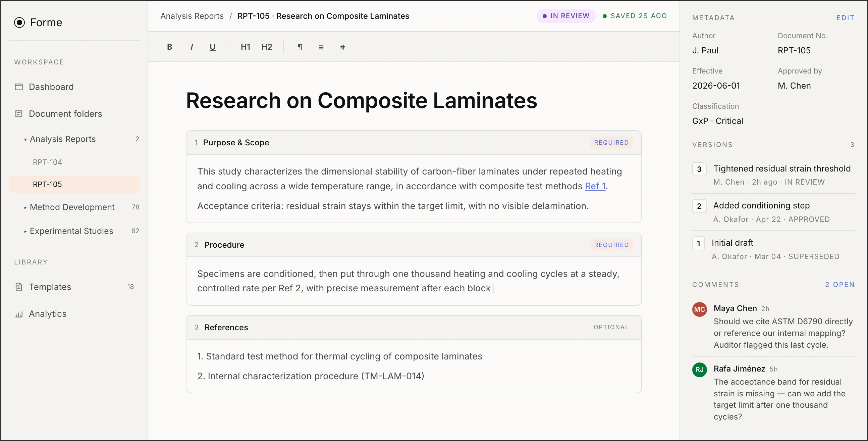Open Templates library
868x441 pixels.
point(74,287)
